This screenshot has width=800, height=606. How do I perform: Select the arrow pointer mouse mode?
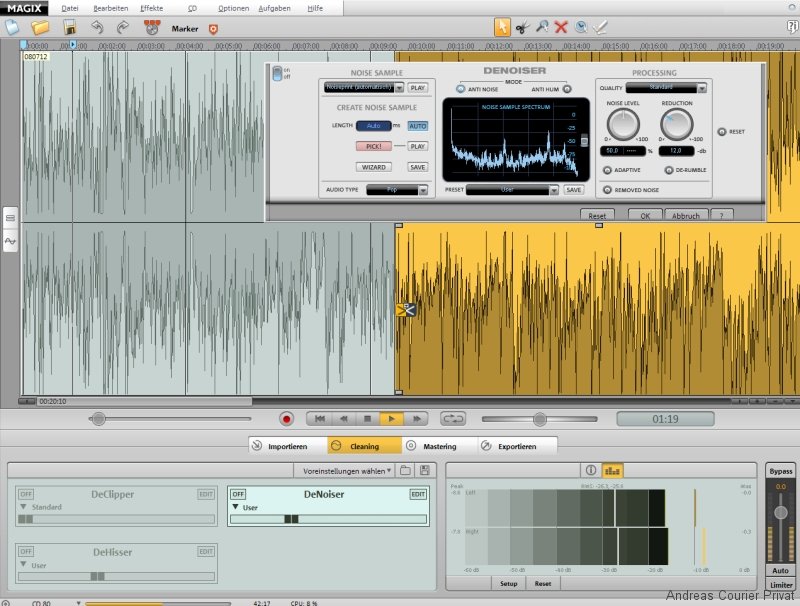(x=502, y=27)
